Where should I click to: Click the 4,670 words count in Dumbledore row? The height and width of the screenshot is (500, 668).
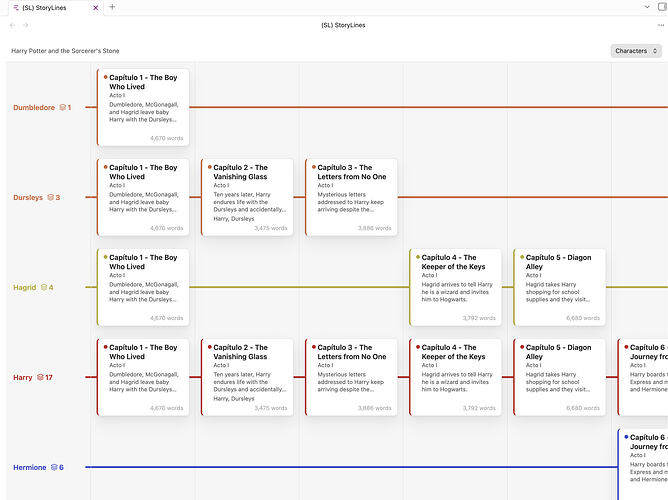click(x=167, y=138)
